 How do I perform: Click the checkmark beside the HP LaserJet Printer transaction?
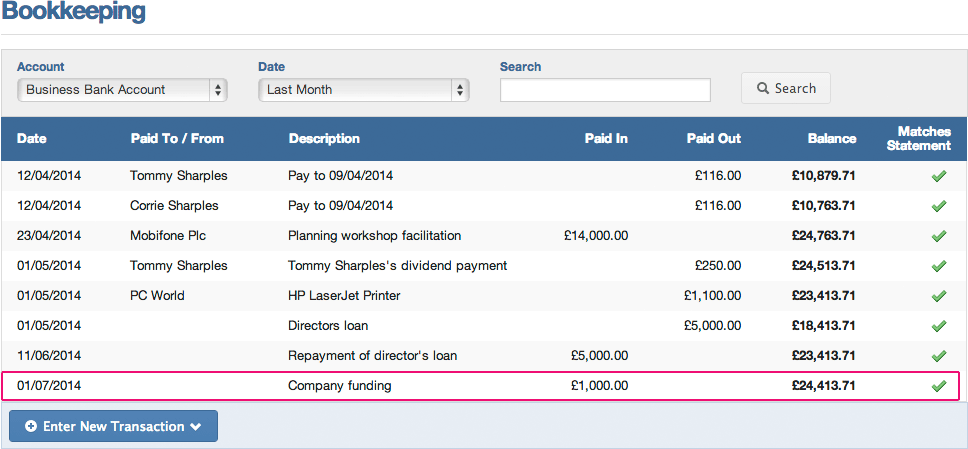(938, 296)
